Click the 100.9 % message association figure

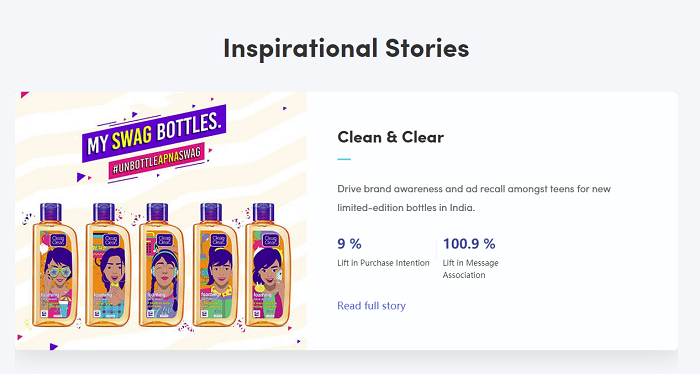[x=469, y=244]
